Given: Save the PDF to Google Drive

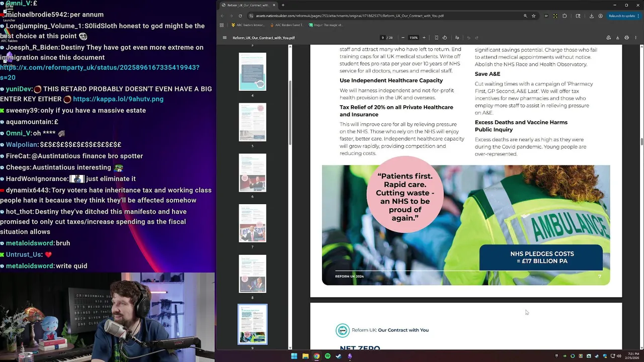Looking at the screenshot, I should click(x=608, y=38).
